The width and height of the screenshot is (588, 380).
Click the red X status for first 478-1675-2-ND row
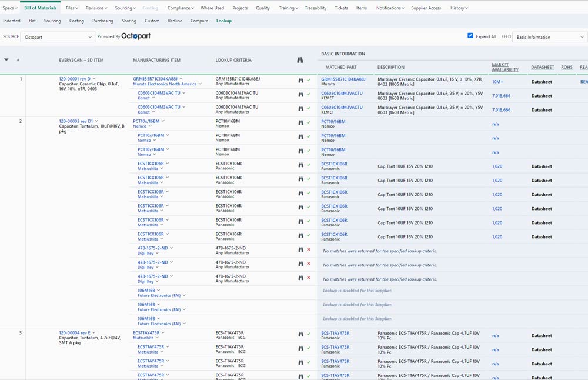click(309, 249)
